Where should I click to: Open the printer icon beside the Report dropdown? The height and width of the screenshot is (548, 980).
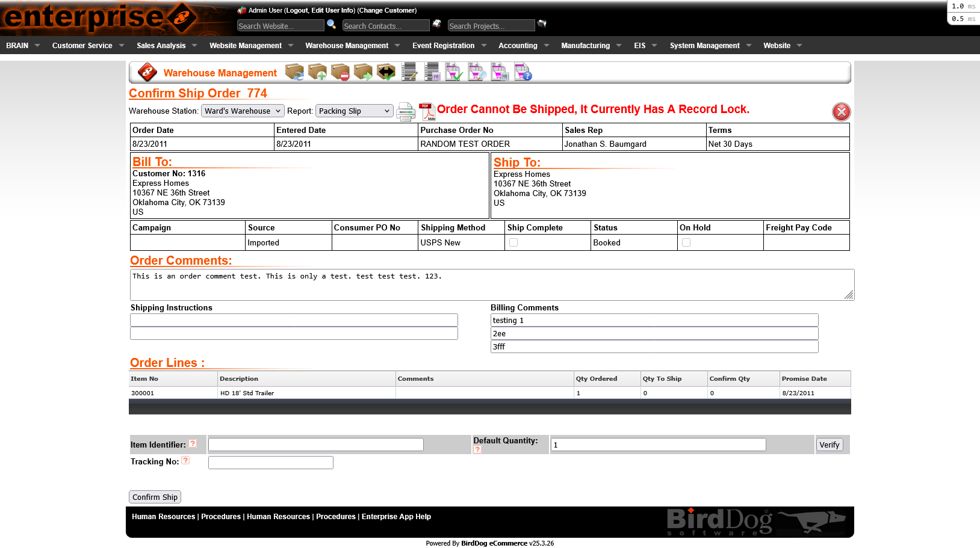point(405,111)
